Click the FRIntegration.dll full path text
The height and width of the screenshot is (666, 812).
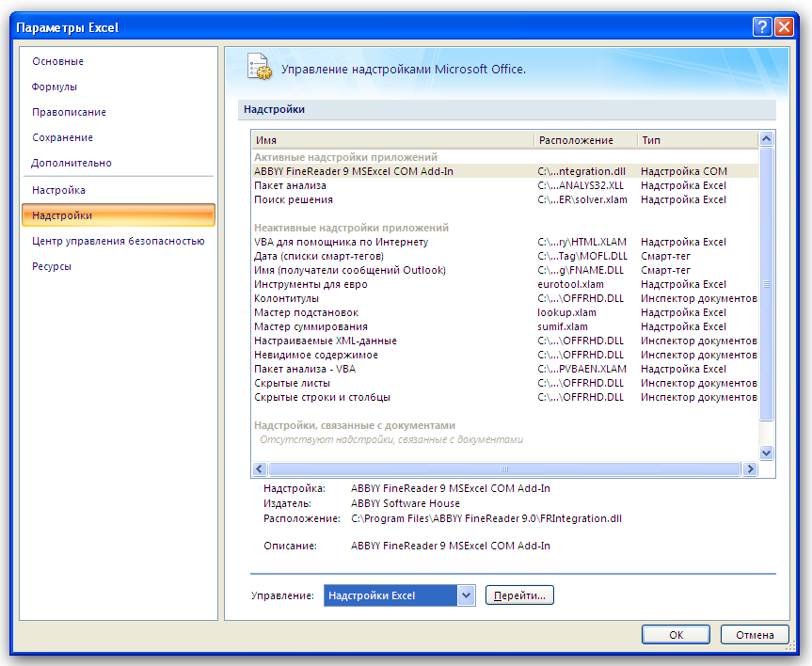coord(486,518)
